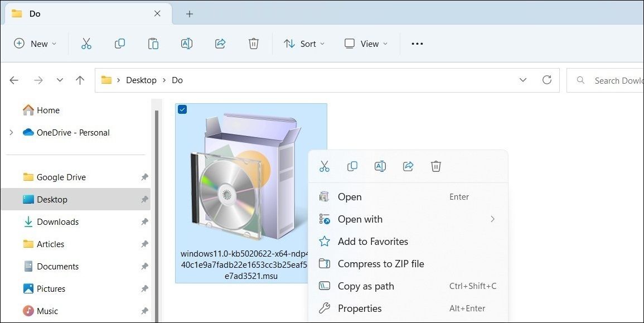Click the folder icon in the address bar
This screenshot has height=323, width=644.
(106, 80)
